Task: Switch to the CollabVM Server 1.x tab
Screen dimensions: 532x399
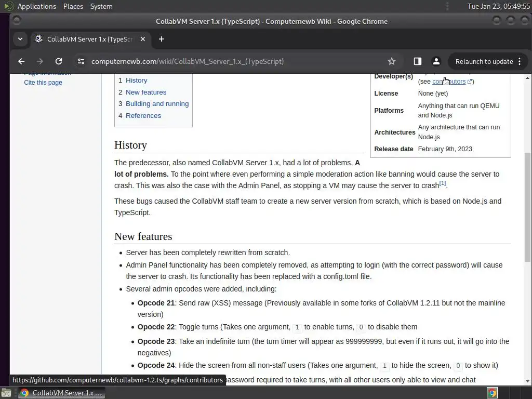Action: pyautogui.click(x=90, y=39)
